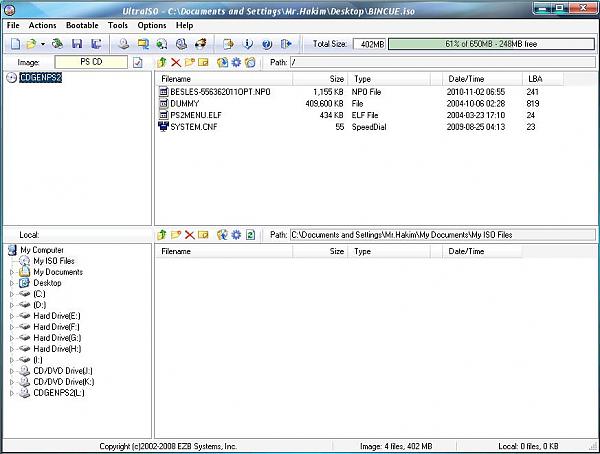600x454 pixels.
Task: Click the Mount to virtual drive icon
Action: click(162, 44)
